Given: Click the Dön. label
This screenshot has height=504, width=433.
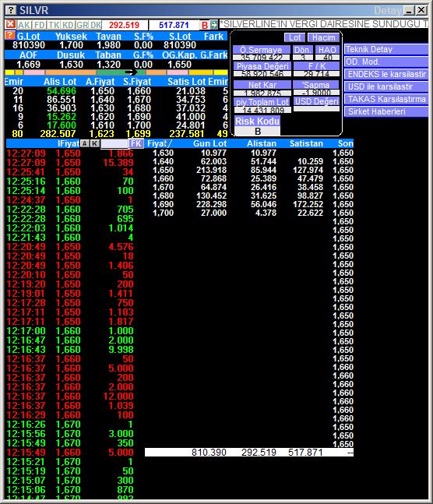Looking at the screenshot, I should [303, 50].
